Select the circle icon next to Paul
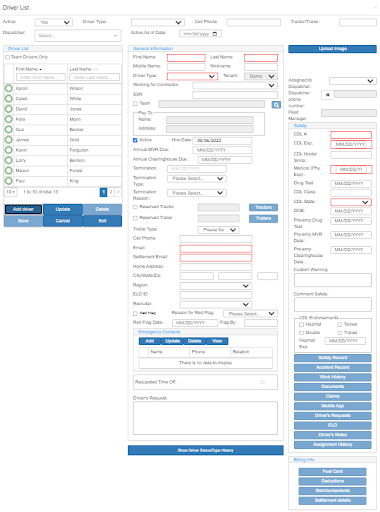This screenshot has height=512, width=380. click(x=9, y=181)
